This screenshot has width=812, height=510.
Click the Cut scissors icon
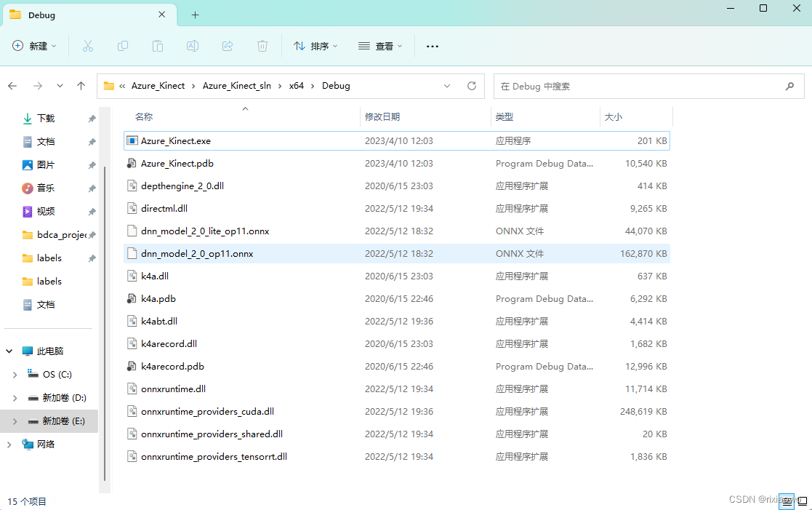pos(88,46)
